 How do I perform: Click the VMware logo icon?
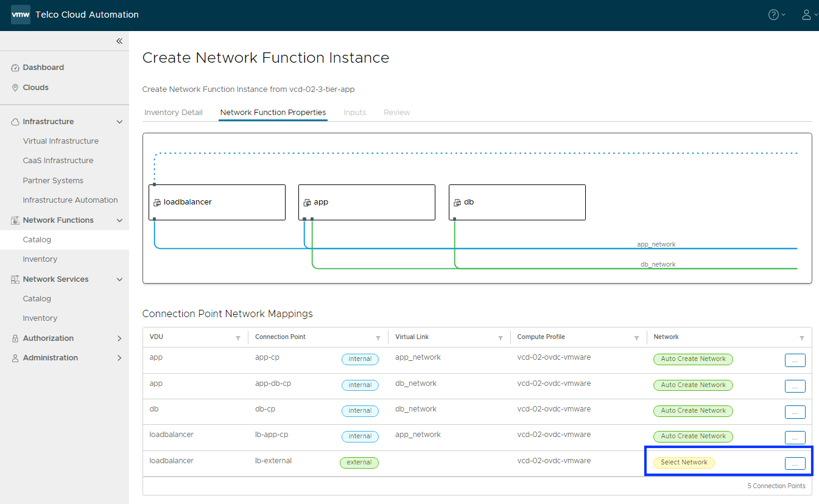21,15
